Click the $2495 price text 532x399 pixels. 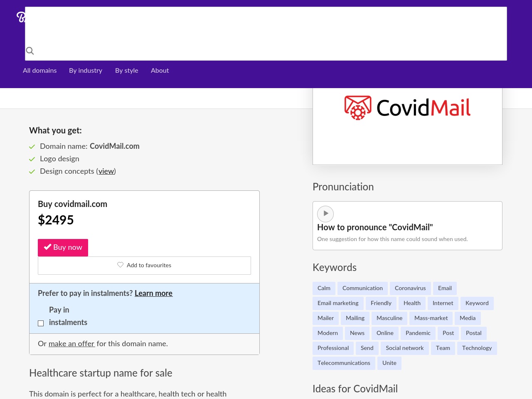pos(56,220)
